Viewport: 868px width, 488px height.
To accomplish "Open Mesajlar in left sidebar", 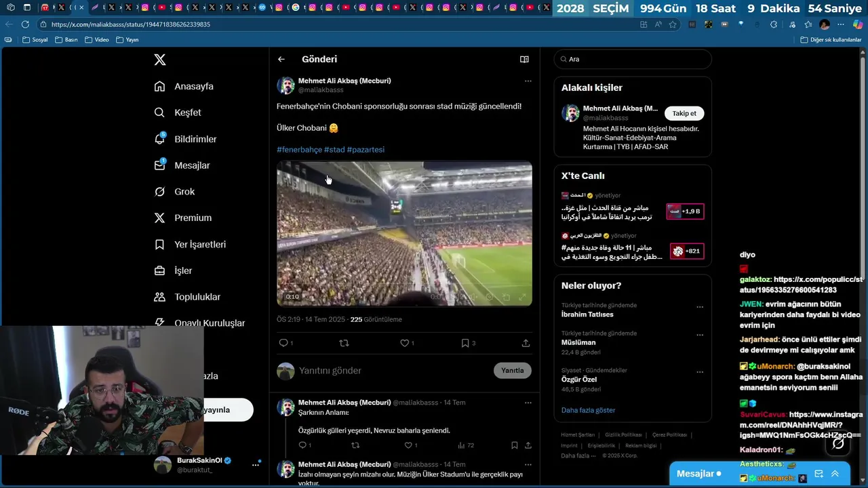I will pyautogui.click(x=182, y=165).
